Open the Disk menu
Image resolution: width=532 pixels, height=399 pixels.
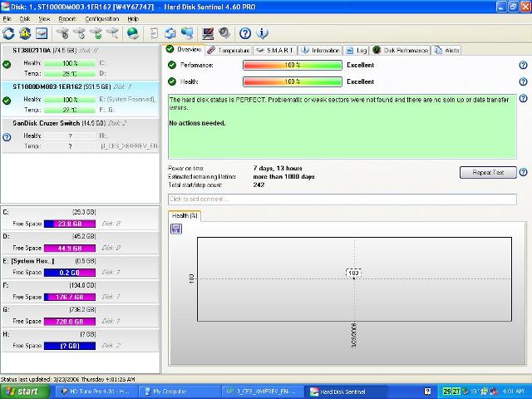click(x=25, y=19)
